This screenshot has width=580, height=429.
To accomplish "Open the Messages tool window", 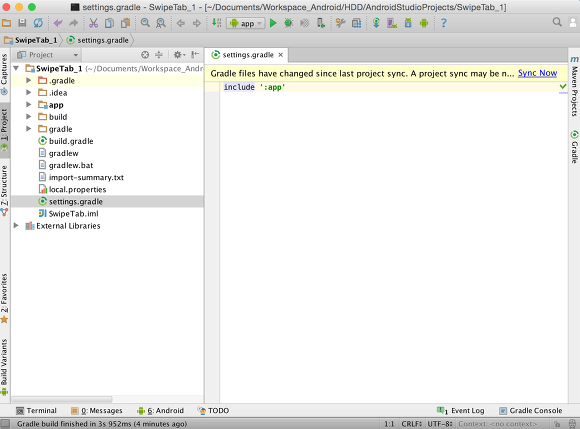I will click(x=97, y=411).
